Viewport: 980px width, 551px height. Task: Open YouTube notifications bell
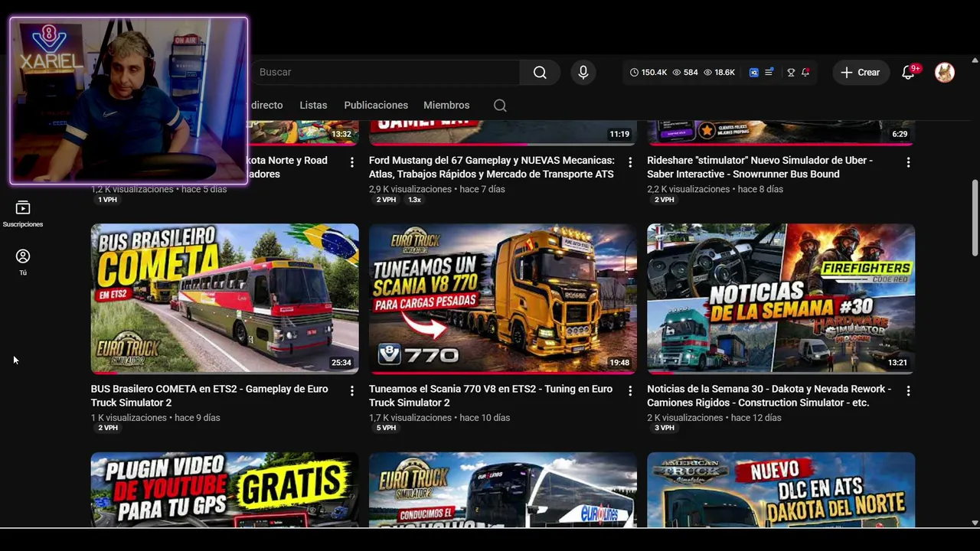[x=908, y=72]
